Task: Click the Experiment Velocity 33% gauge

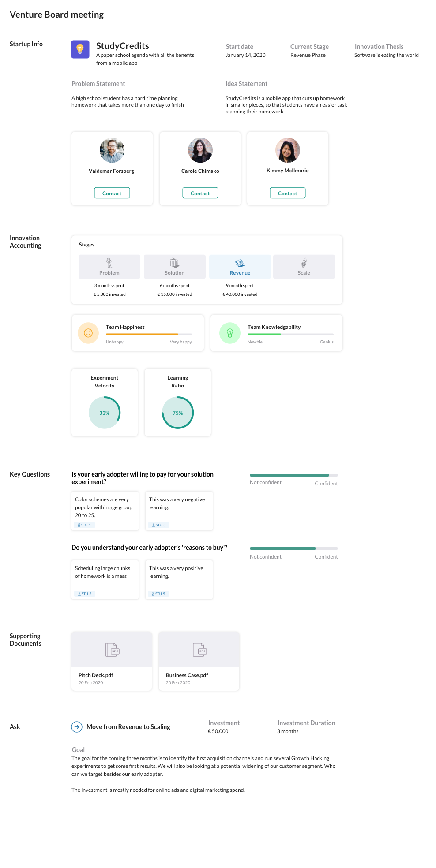Action: click(x=105, y=413)
